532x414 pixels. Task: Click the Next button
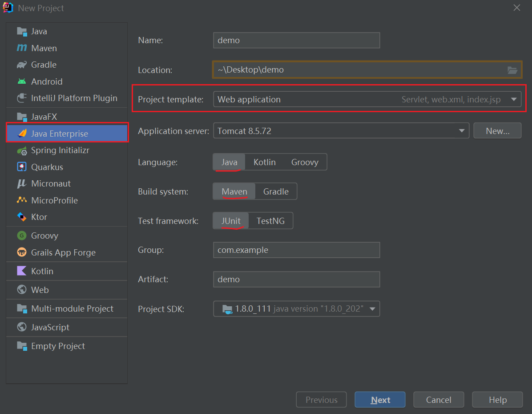tap(380, 400)
